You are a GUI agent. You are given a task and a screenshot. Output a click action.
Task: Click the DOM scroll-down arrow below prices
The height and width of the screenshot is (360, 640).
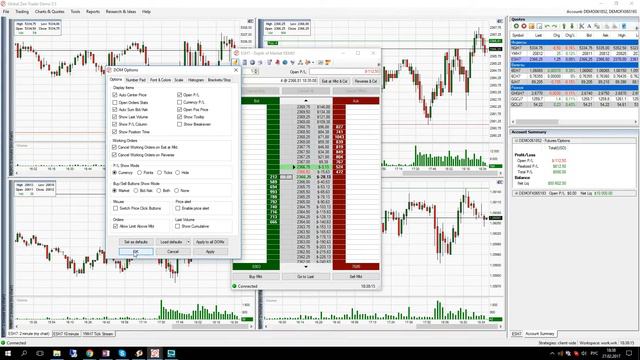click(306, 267)
